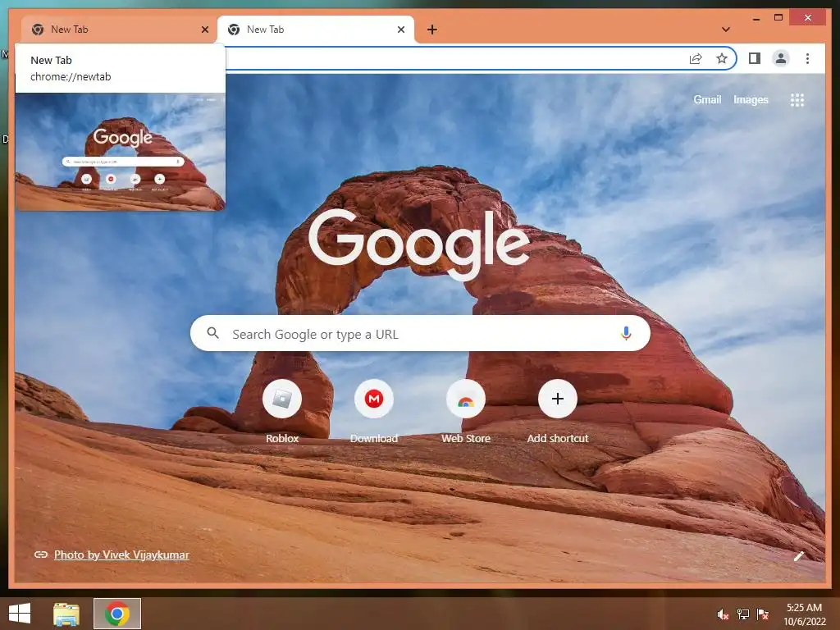Bookmark this tab with the star icon
Screen dimensions: 840x630
722,58
